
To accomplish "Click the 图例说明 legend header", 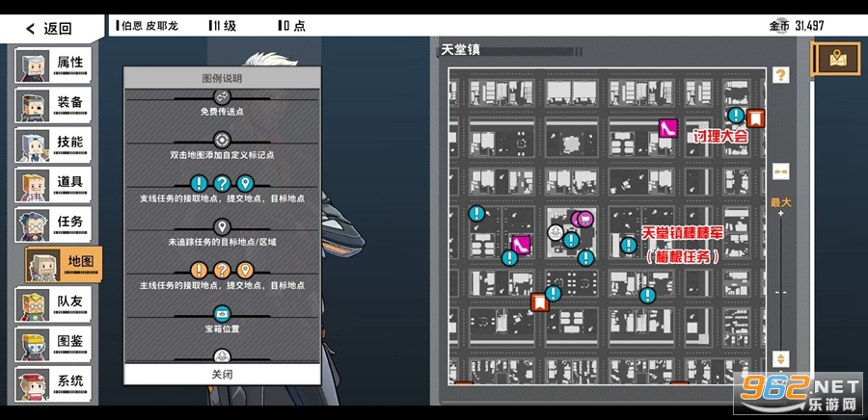I will point(222,78).
